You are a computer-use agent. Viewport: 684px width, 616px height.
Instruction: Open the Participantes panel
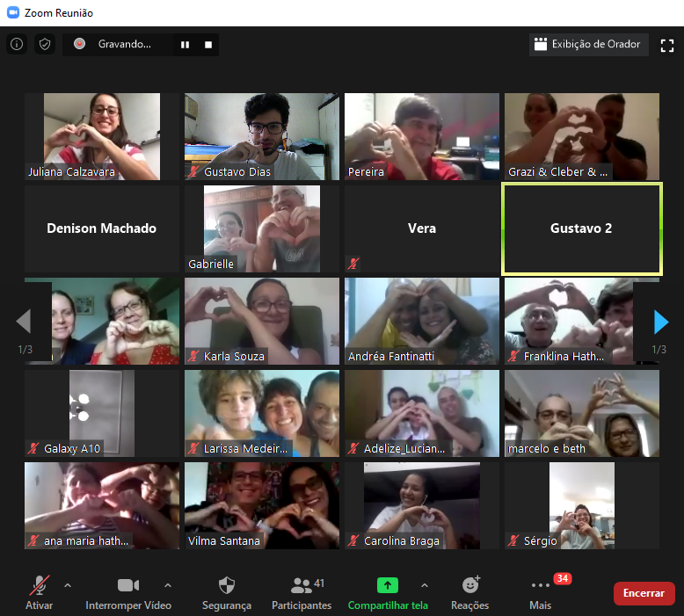tap(302, 592)
